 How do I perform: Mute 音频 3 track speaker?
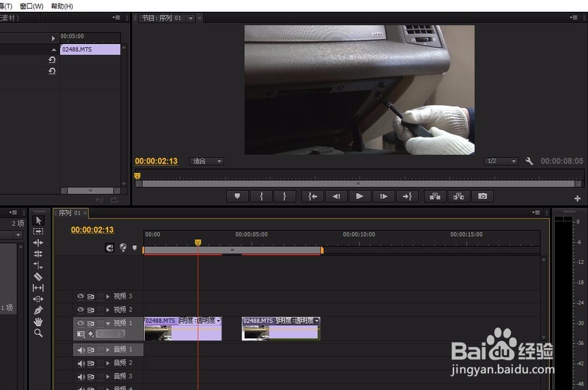[81, 377]
